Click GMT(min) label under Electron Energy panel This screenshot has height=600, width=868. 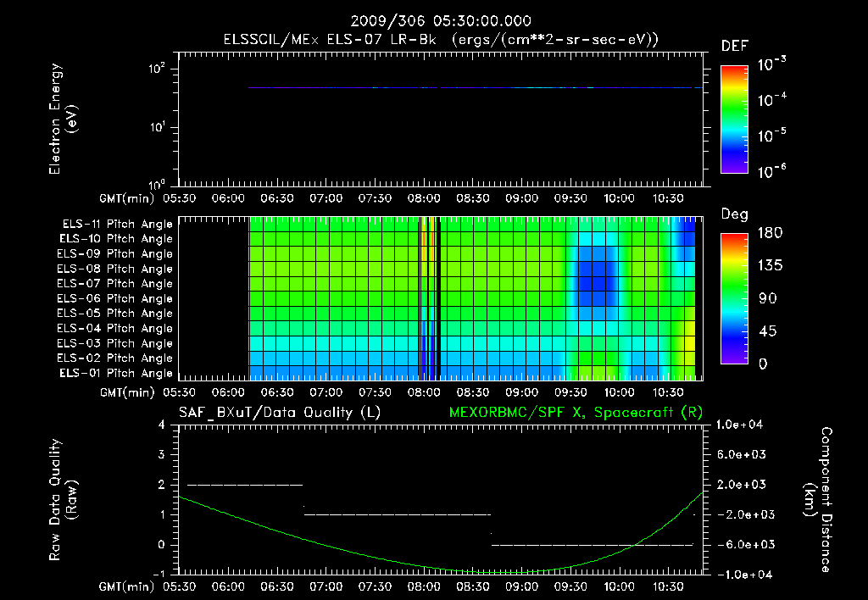point(126,198)
